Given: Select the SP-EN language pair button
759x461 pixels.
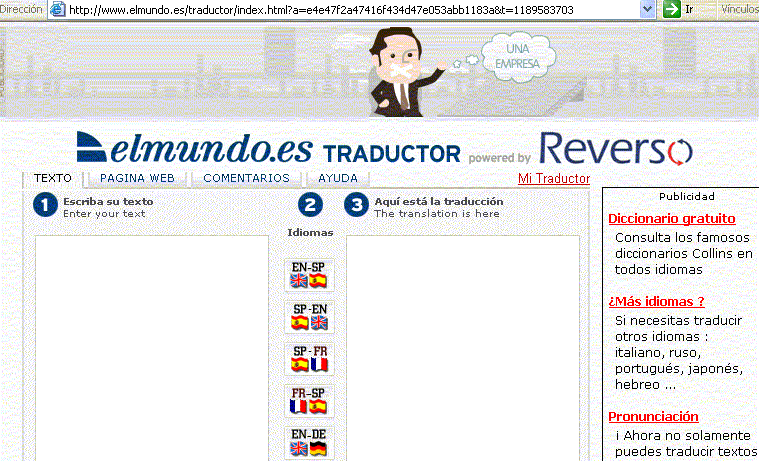Looking at the screenshot, I should pyautogui.click(x=309, y=317).
